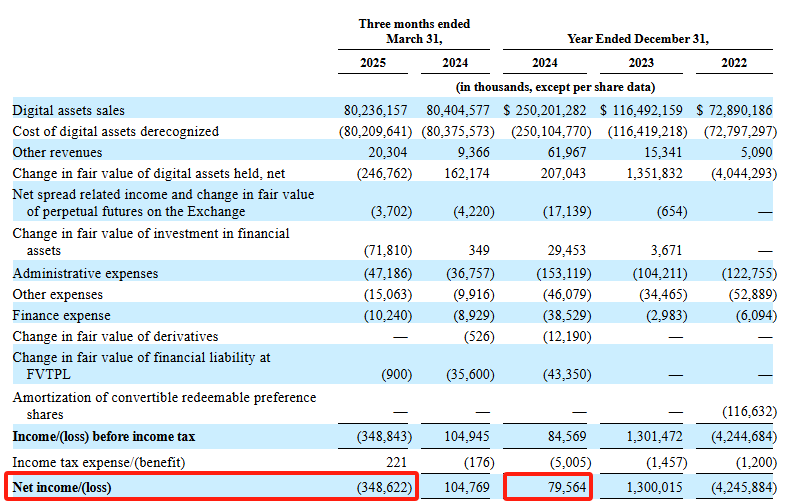Image resolution: width=786 pixels, height=502 pixels.
Task: Select the "Change in fair value of derivatives" label
Action: [115, 336]
